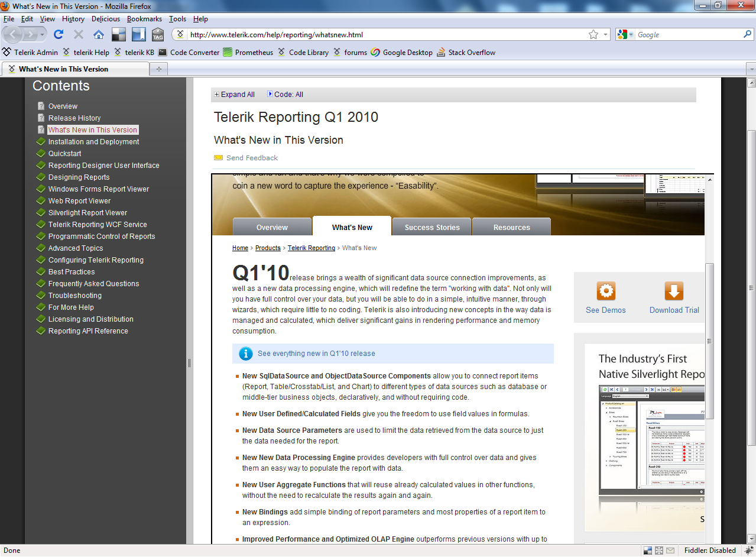The image size is (756, 557).
Task: Click the Google search input box
Action: coord(689,35)
